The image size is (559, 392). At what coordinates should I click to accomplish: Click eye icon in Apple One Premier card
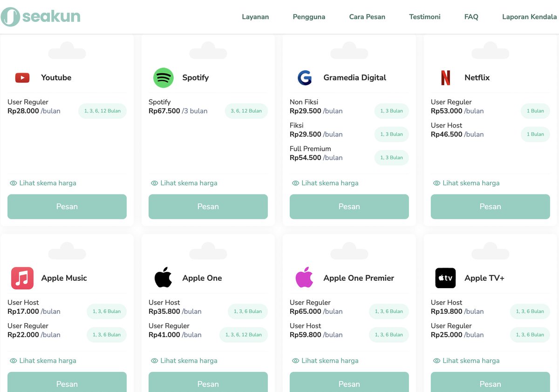[296, 360]
